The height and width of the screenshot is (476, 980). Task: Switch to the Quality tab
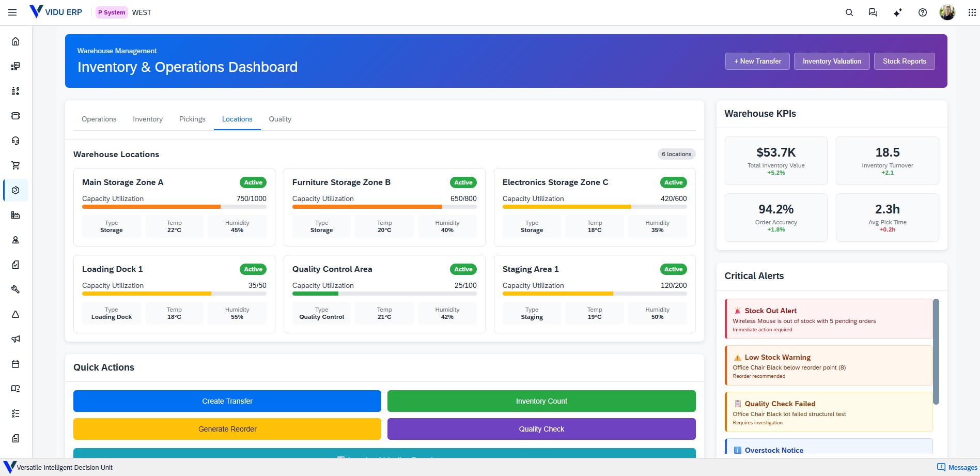pyautogui.click(x=280, y=119)
